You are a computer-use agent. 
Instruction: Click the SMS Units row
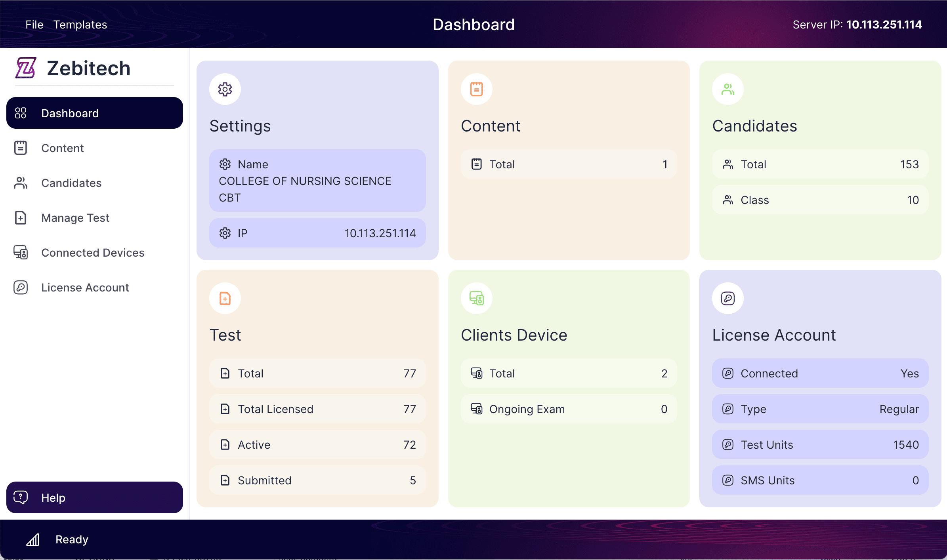coord(820,480)
